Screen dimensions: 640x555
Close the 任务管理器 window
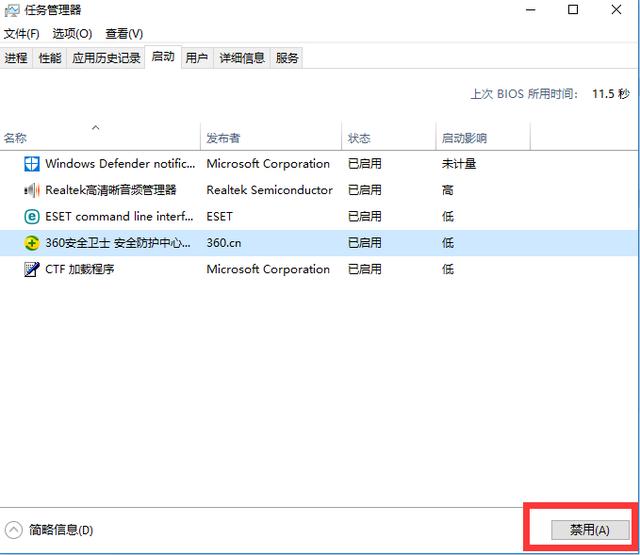tap(616, 10)
